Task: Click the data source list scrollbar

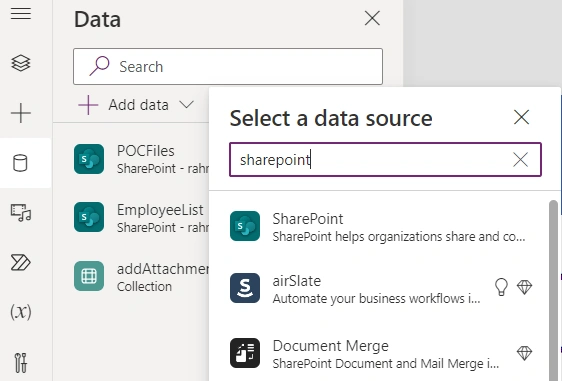Action: pyautogui.click(x=553, y=290)
